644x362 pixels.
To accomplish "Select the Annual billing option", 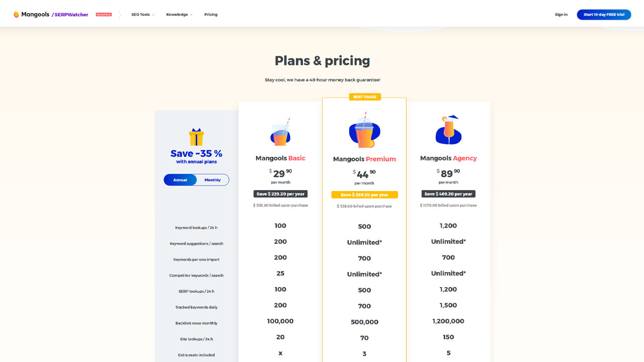I will [x=180, y=180].
